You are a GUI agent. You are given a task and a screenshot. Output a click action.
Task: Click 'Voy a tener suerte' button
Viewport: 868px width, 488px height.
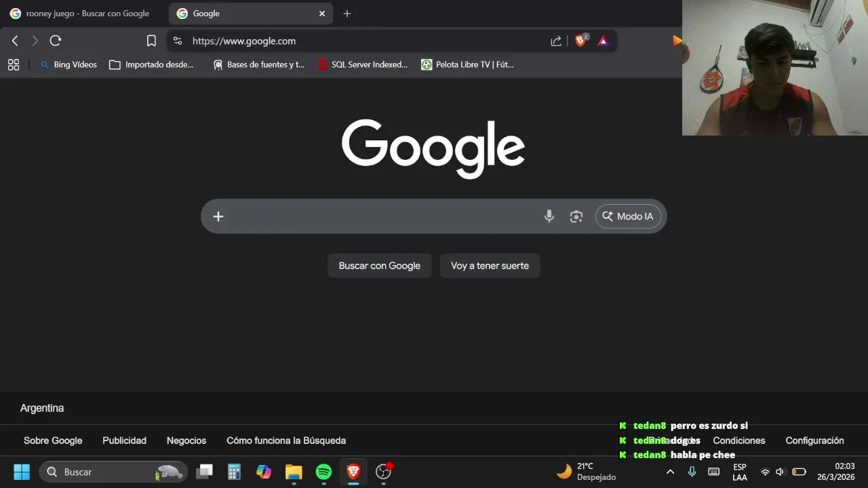point(490,266)
